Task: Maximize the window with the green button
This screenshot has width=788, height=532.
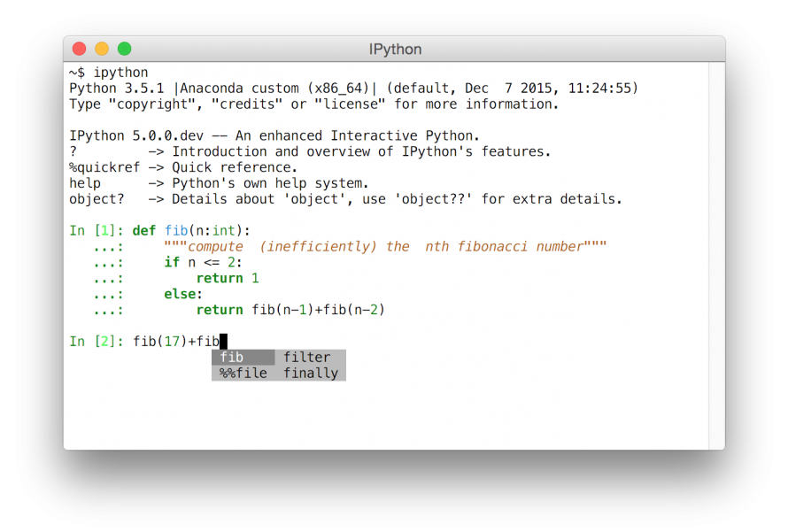Action: click(x=125, y=49)
